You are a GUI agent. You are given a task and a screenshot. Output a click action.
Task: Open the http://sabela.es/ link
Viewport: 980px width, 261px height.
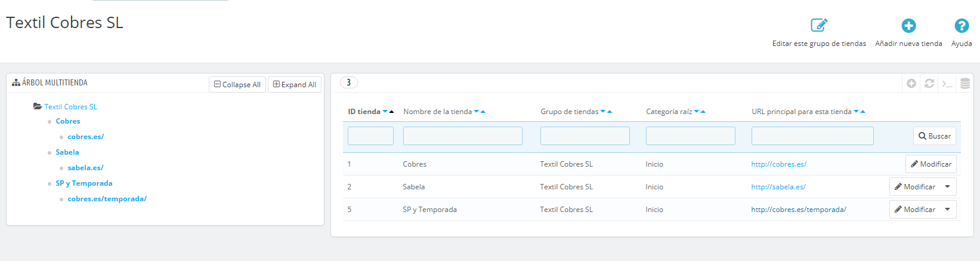(778, 187)
